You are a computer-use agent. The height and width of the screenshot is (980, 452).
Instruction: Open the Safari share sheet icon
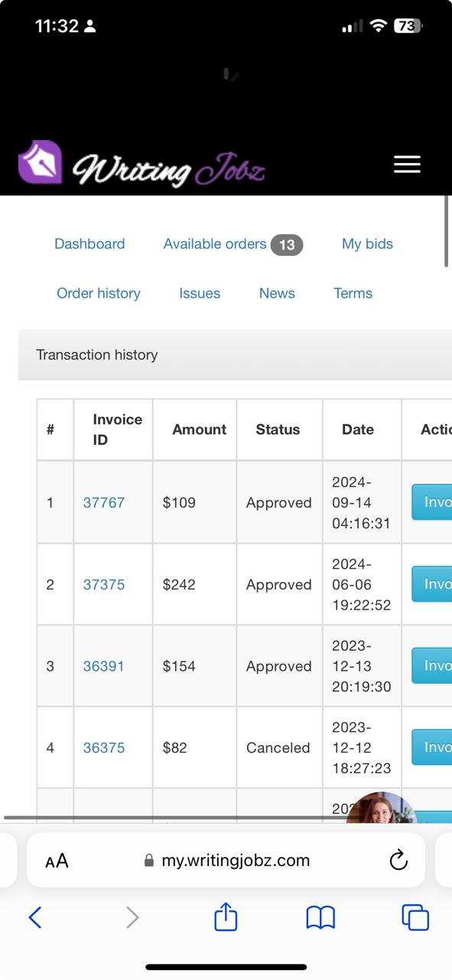point(226,916)
